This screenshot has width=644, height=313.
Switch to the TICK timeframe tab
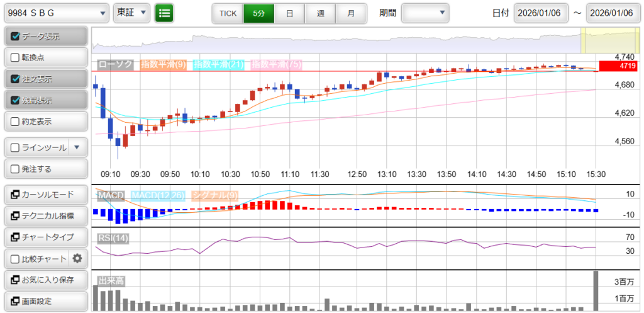tap(228, 13)
